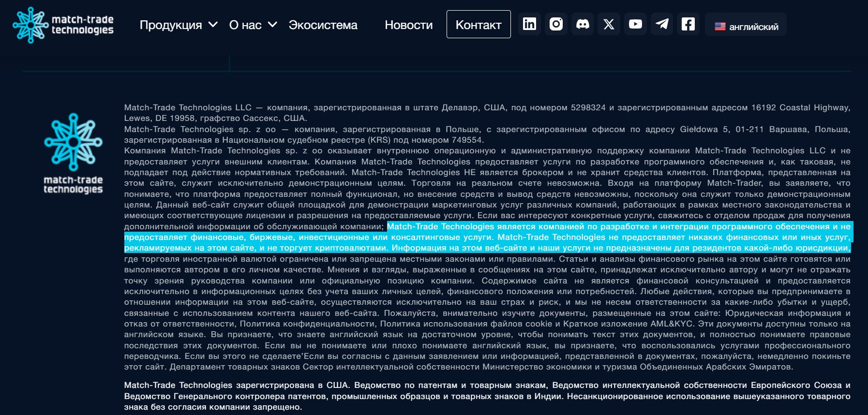Go to the Экосистема page
868x415 pixels.
(323, 25)
